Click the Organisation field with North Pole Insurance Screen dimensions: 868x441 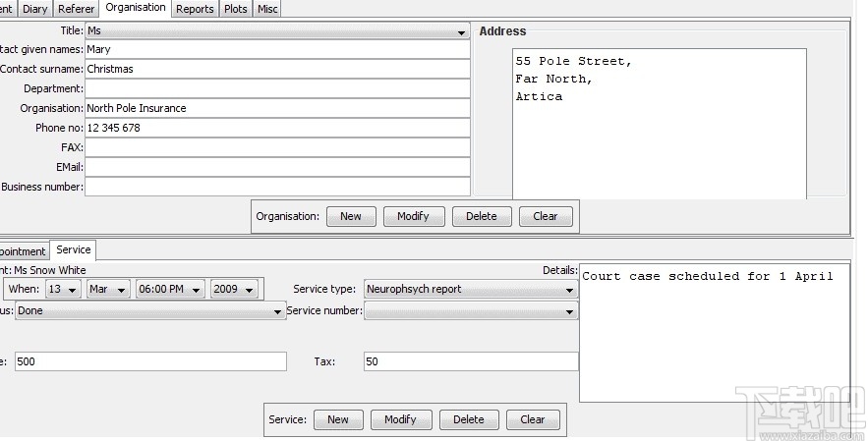277,108
